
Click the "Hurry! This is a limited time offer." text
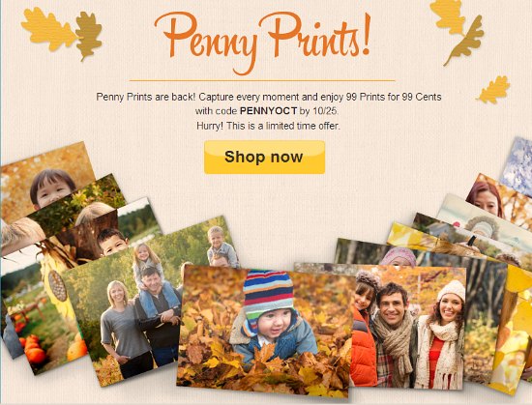[x=268, y=126]
